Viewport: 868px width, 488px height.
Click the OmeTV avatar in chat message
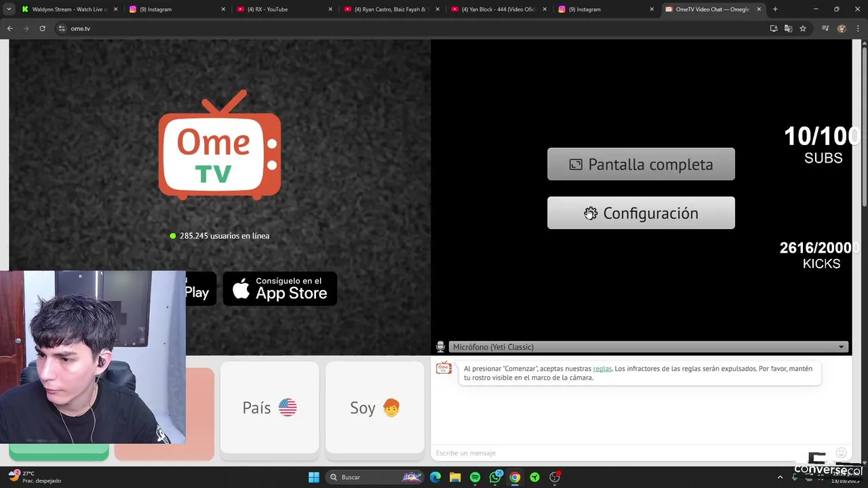click(443, 369)
